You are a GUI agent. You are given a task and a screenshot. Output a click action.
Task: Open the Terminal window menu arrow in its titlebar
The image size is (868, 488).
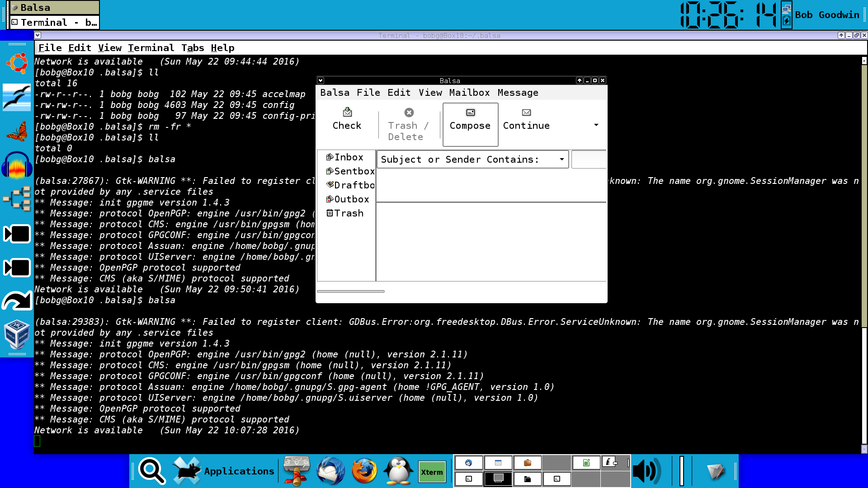pyautogui.click(x=38, y=35)
